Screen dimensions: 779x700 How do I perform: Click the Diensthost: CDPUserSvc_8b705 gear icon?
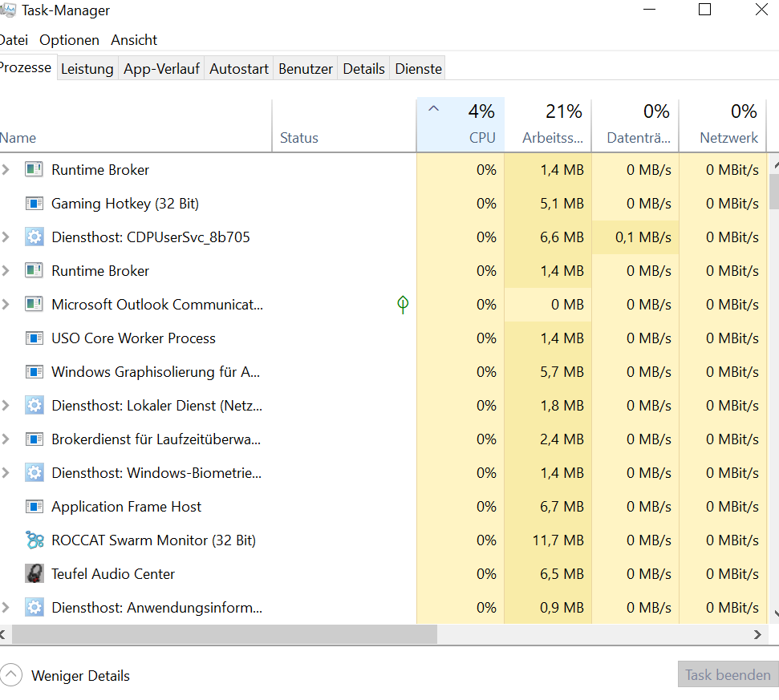click(x=34, y=237)
